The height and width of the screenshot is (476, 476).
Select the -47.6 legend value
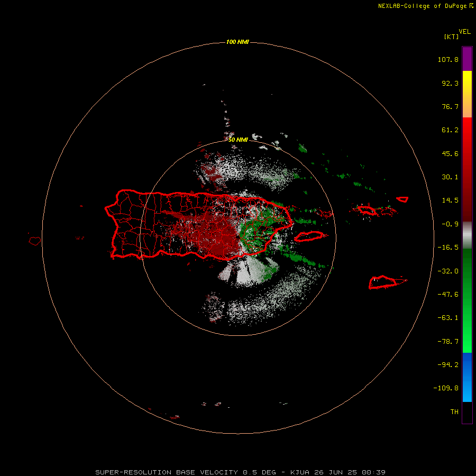[448, 295]
